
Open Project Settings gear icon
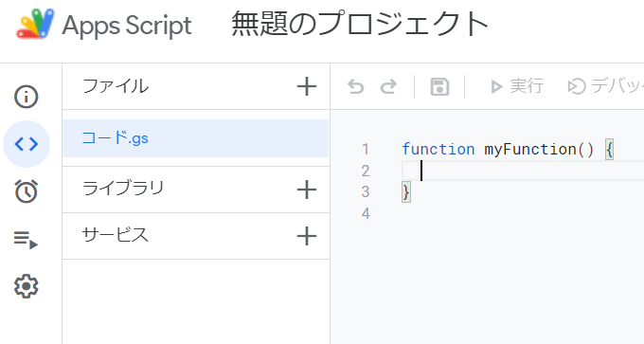coord(27,286)
